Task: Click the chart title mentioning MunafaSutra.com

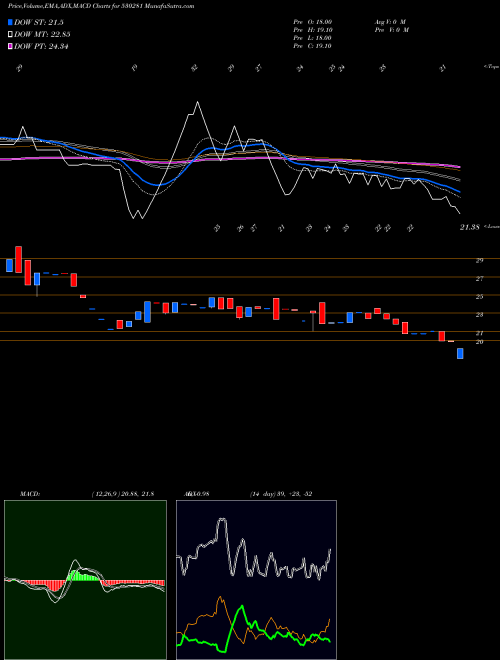Action: [101, 6]
